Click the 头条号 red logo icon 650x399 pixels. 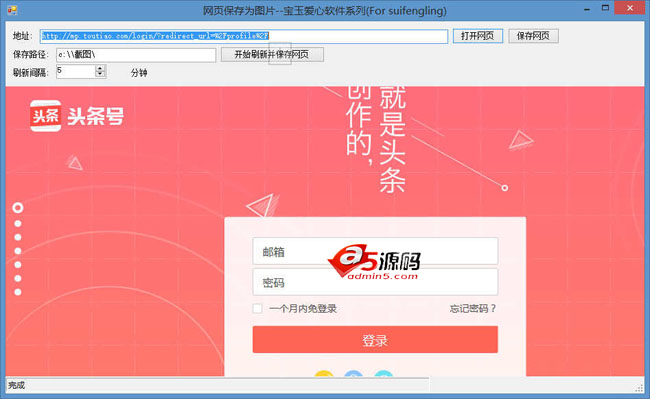46,116
